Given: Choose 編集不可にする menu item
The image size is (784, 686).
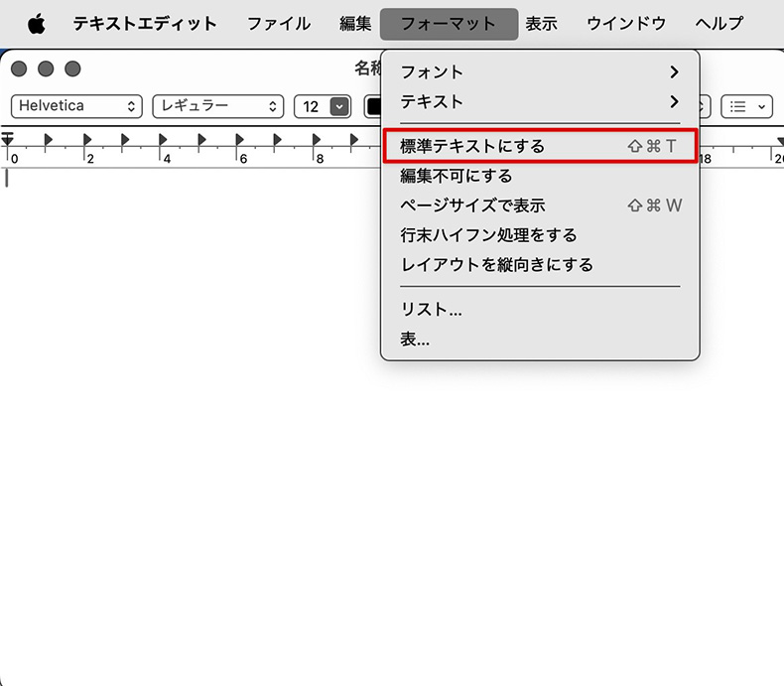Looking at the screenshot, I should (x=540, y=176).
